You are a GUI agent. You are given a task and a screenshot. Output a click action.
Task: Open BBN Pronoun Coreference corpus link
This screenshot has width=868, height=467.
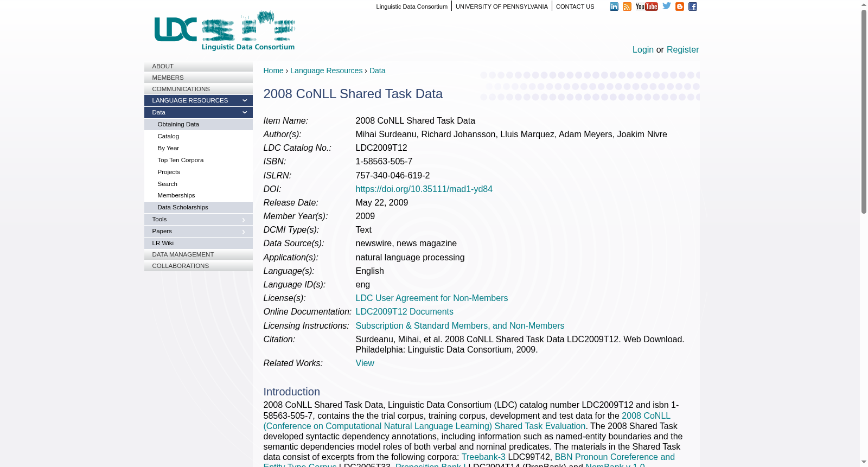tap(615, 457)
